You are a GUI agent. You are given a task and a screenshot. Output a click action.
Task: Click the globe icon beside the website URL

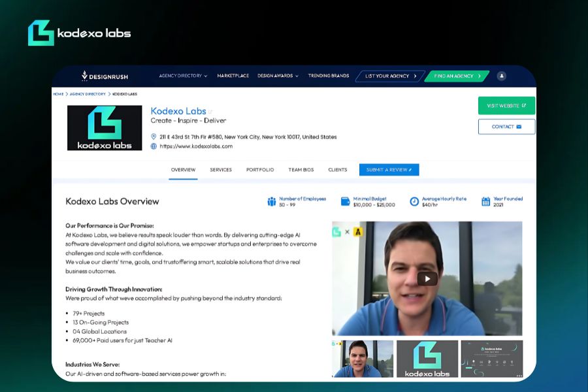154,146
